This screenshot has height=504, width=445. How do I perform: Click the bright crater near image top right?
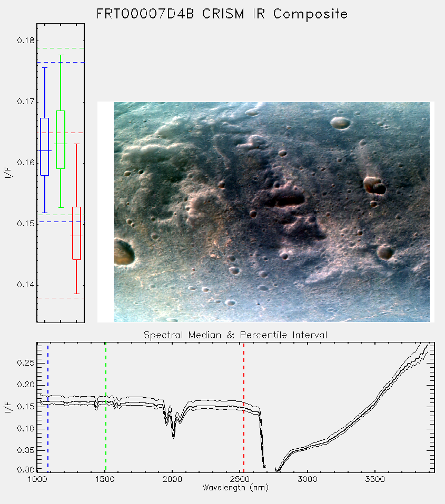pyautogui.click(x=340, y=123)
